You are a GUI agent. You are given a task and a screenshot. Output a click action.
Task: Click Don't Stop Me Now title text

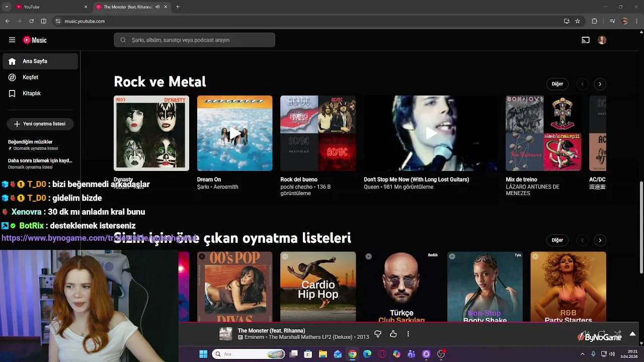(416, 179)
